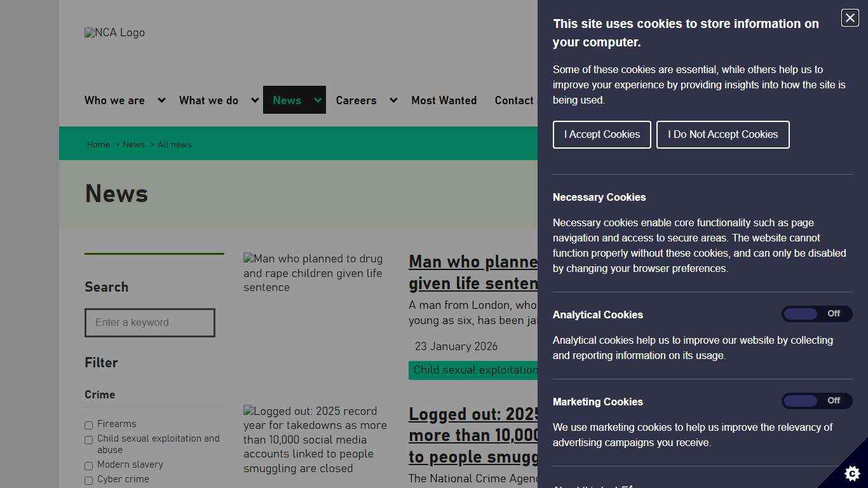The width and height of the screenshot is (868, 488).
Task: Expand the What we do chevron
Action: click(x=254, y=100)
